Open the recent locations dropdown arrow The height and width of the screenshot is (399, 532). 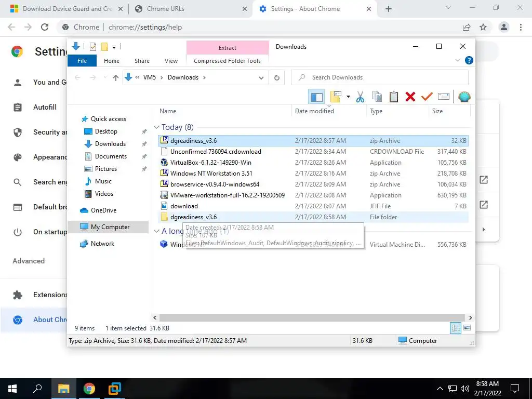pos(105,78)
